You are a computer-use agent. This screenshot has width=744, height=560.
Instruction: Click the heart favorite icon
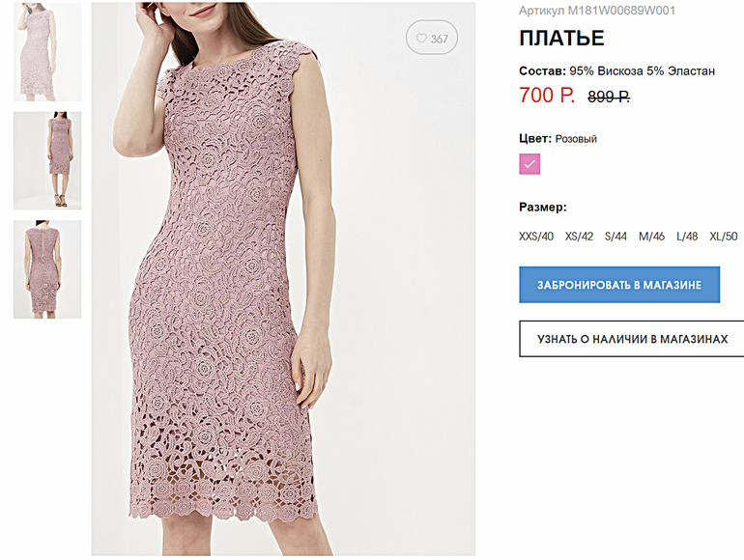pyautogui.click(x=421, y=39)
